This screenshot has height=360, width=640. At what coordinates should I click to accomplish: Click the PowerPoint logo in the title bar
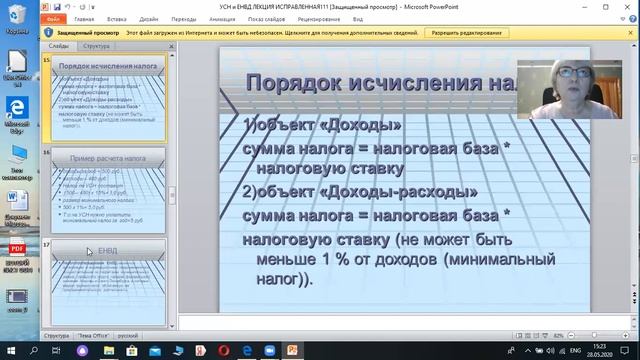[45, 7]
